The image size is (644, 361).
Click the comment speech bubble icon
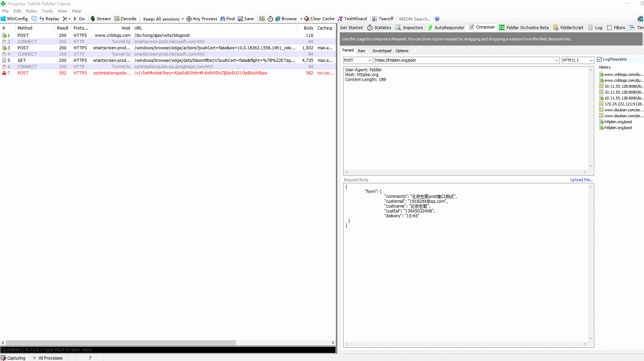[x=34, y=19]
